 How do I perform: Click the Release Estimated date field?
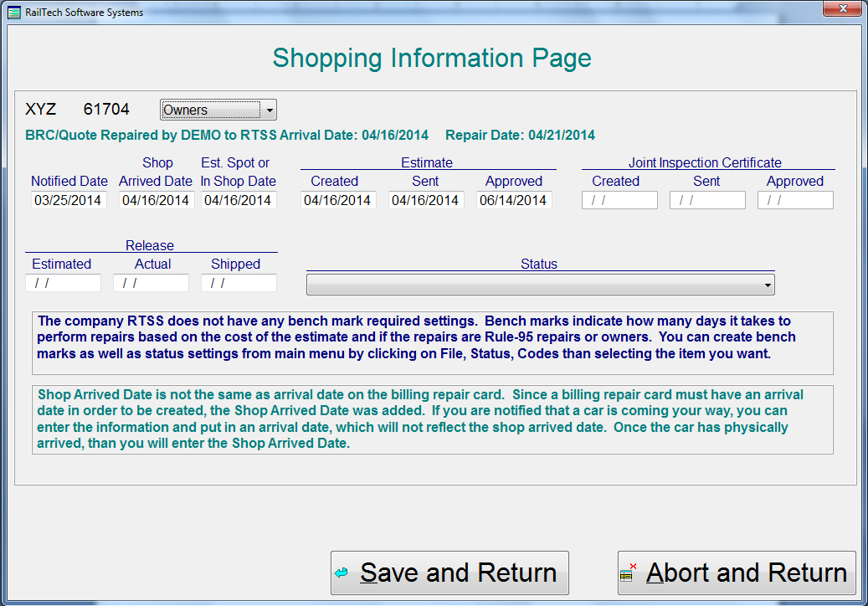tap(63, 284)
